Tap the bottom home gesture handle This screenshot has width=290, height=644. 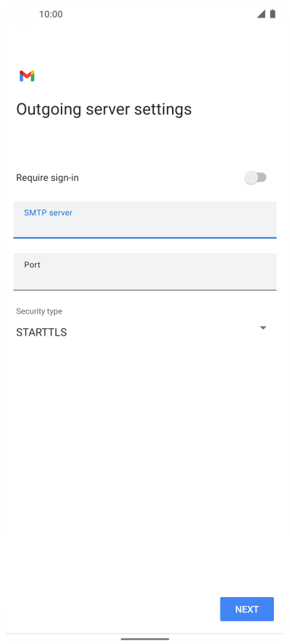pyautogui.click(x=145, y=639)
